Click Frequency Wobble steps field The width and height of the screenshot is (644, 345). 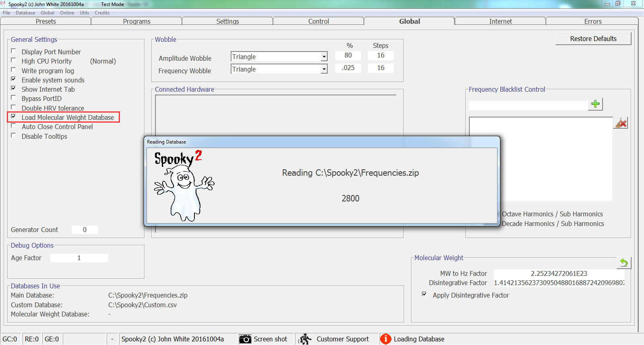click(x=381, y=68)
